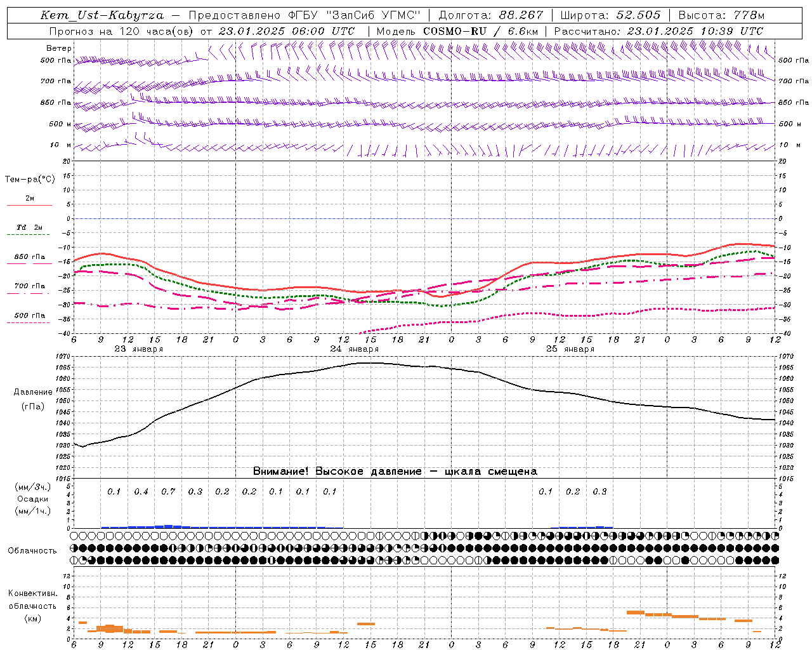Image resolution: width=812 pixels, height=650 pixels.
Task: Select the forecast start '23.01.2025 06:00 UTC'
Action: 287,31
